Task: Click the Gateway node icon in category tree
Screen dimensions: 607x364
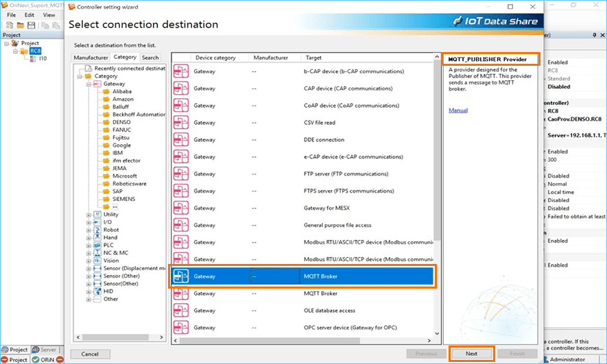Action: 97,84
